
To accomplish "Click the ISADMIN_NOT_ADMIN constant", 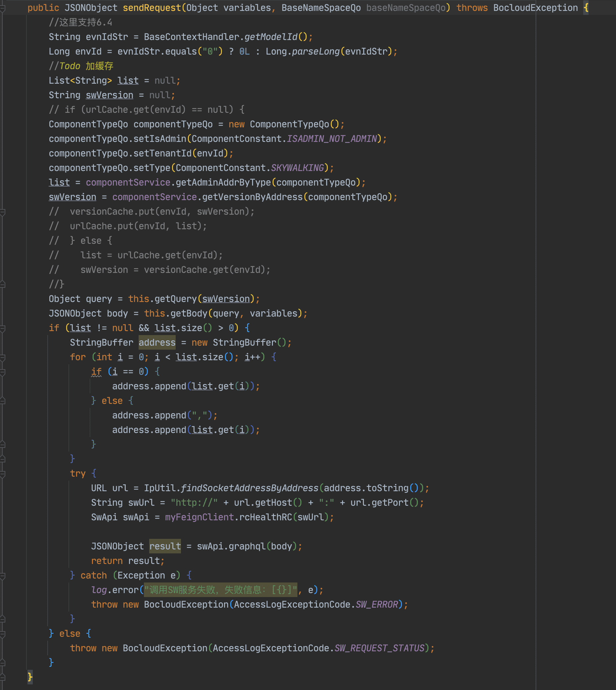I will pos(332,139).
